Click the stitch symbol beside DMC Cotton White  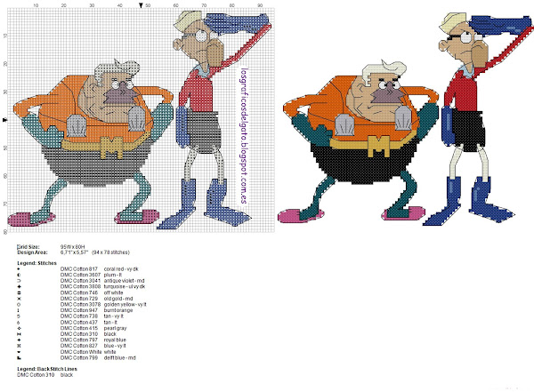click(x=19, y=352)
